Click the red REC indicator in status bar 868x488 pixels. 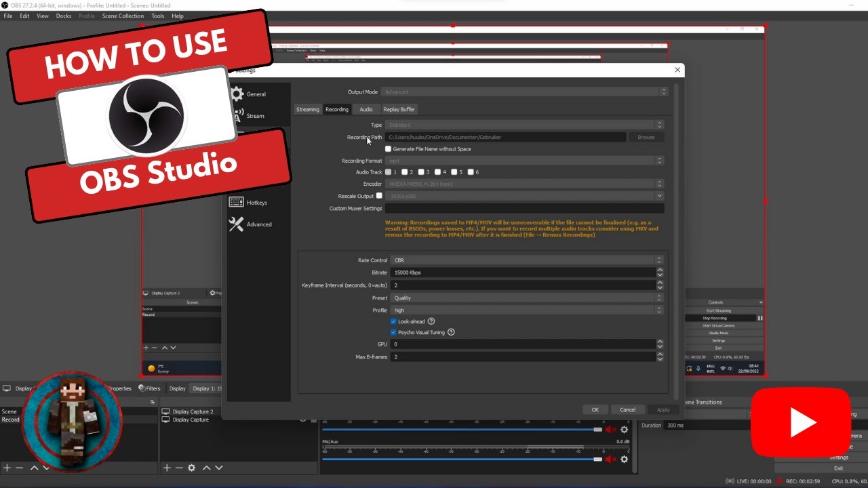pyautogui.click(x=780, y=481)
